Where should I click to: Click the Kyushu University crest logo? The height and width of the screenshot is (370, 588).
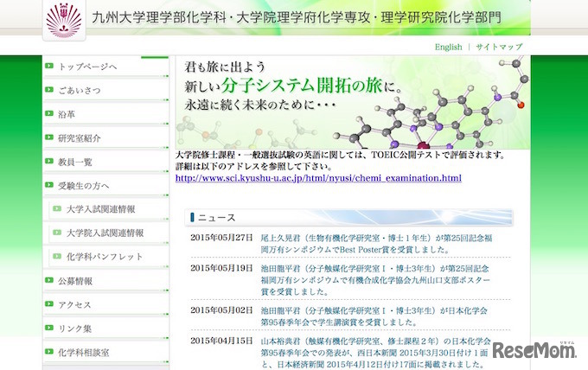pyautogui.click(x=64, y=20)
